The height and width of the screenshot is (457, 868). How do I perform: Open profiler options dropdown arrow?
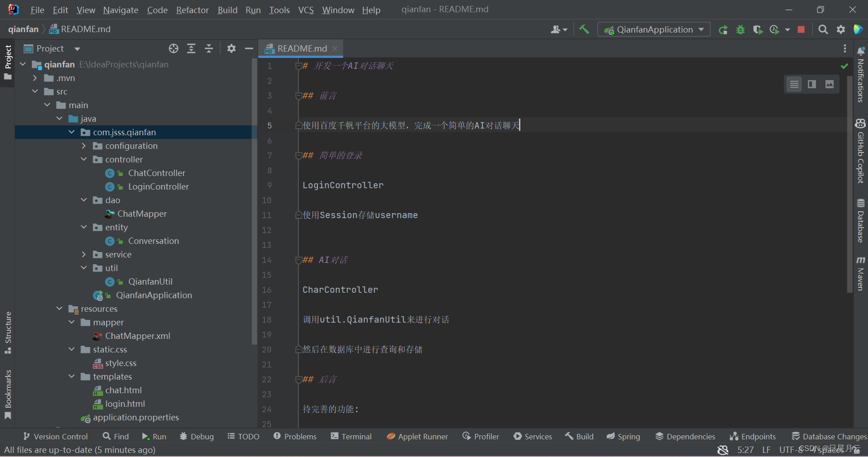coord(787,29)
